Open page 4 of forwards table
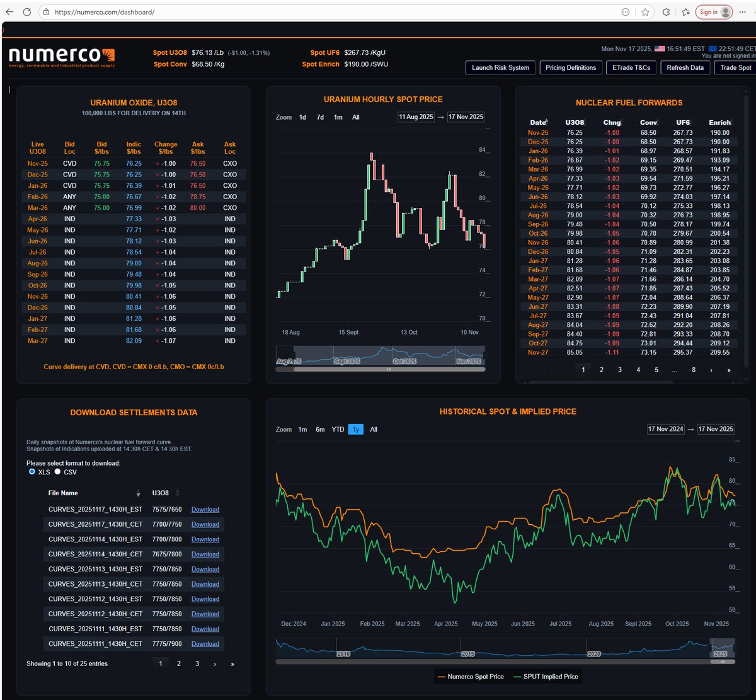Image resolution: width=756 pixels, height=700 pixels. click(638, 370)
